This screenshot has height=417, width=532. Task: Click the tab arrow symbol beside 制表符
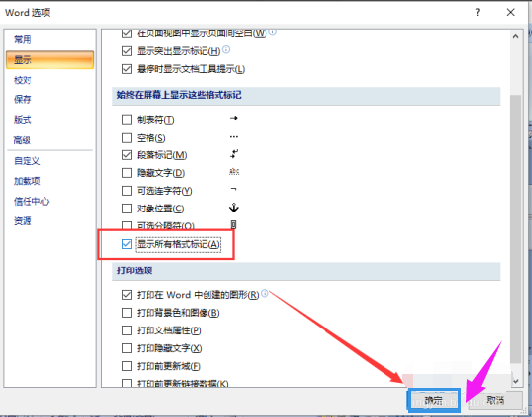pos(234,118)
